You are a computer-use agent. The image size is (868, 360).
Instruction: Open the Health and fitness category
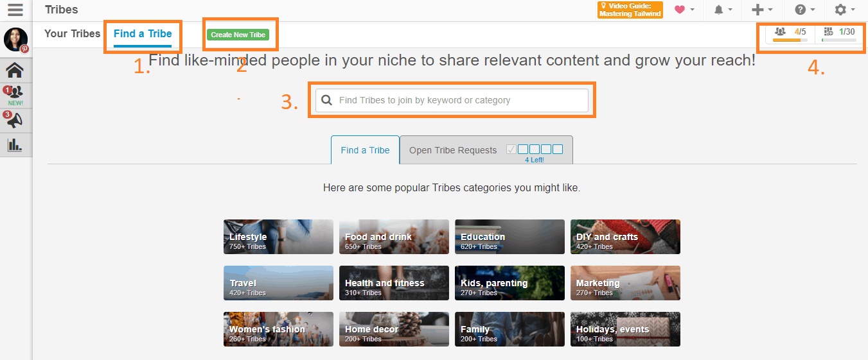[x=394, y=283]
